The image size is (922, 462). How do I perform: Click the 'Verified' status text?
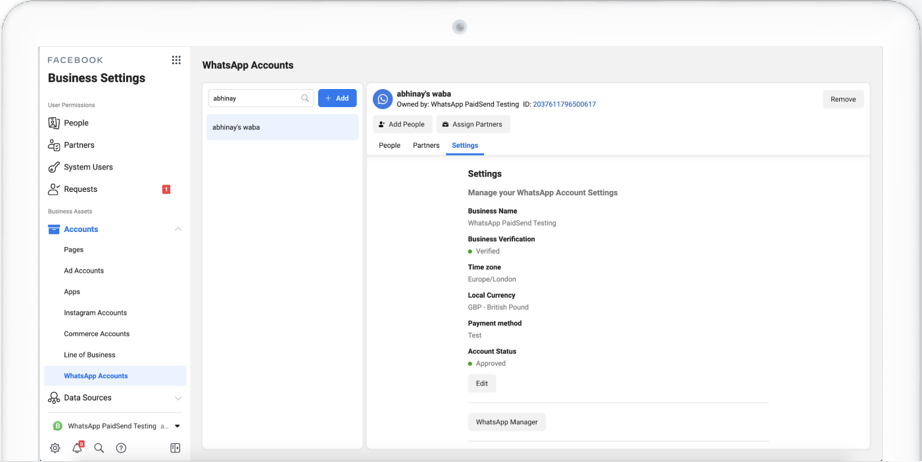point(487,251)
